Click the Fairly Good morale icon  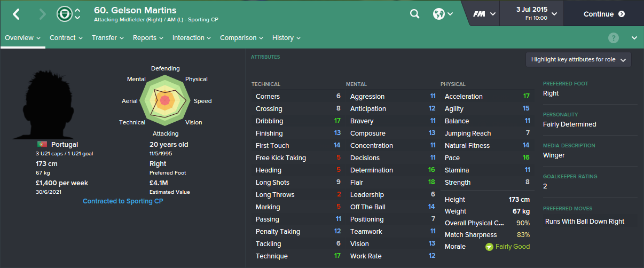(x=489, y=247)
